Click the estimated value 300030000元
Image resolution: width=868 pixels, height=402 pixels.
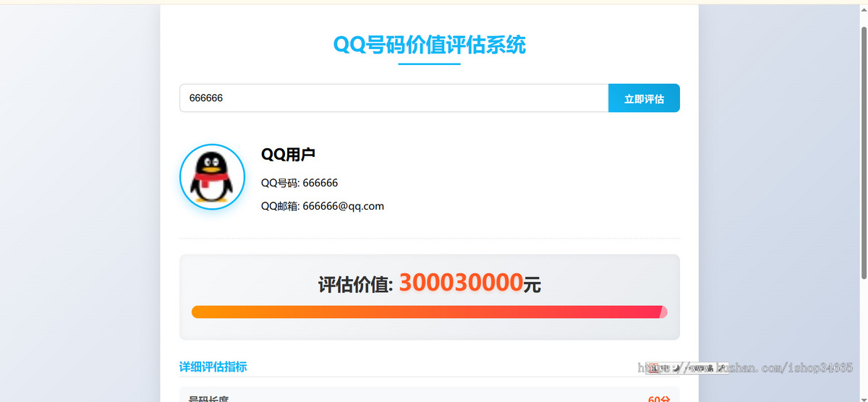point(469,283)
